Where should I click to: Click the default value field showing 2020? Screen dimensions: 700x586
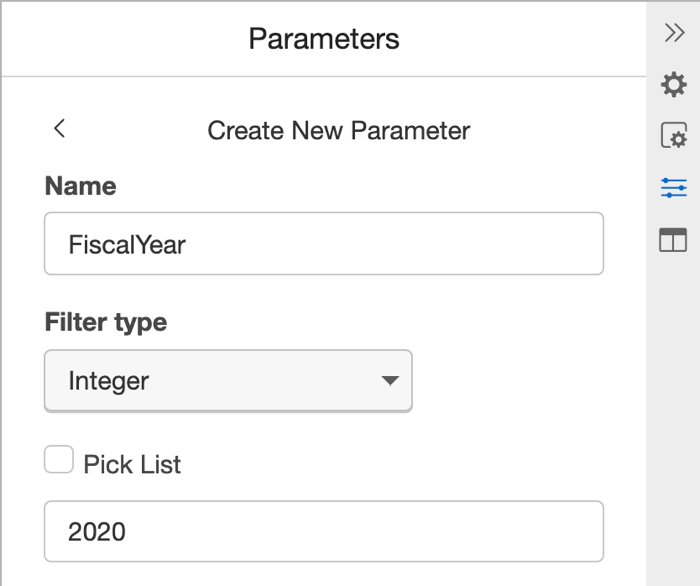pyautogui.click(x=324, y=531)
